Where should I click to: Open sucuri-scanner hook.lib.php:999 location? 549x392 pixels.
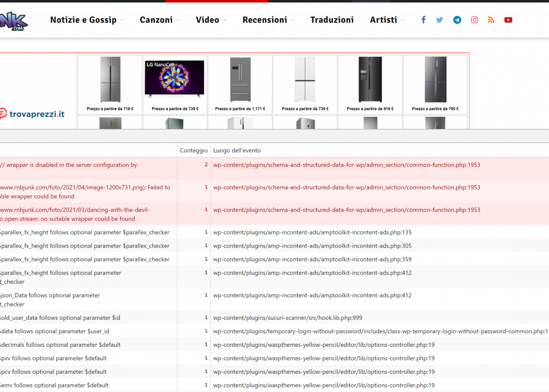coord(288,318)
